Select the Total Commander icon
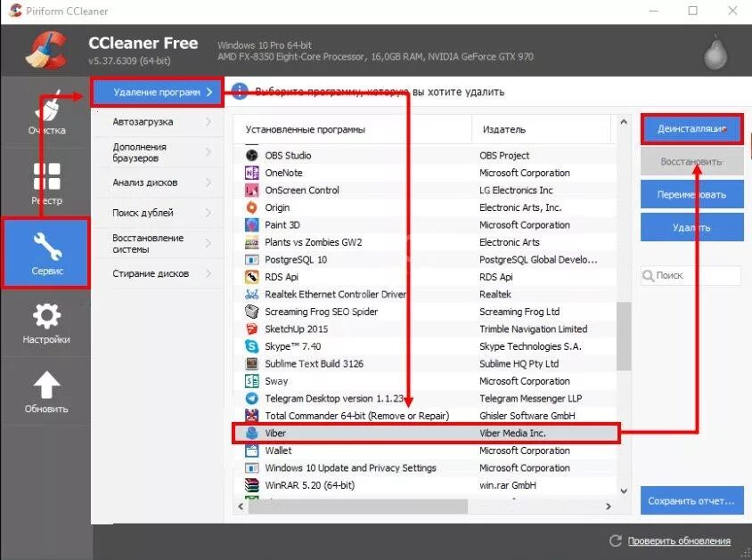Viewport: 752px width, 560px height. pos(252,416)
